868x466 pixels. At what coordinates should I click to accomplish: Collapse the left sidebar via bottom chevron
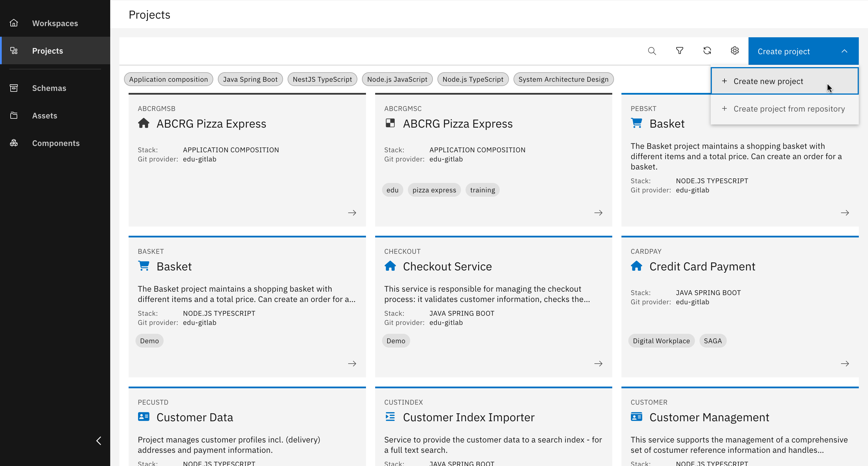click(x=98, y=440)
